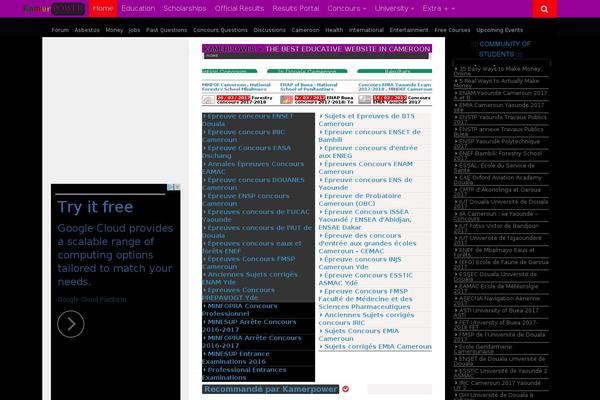Click the Try it free ad headline
The height and width of the screenshot is (400, 600).
coord(95,207)
